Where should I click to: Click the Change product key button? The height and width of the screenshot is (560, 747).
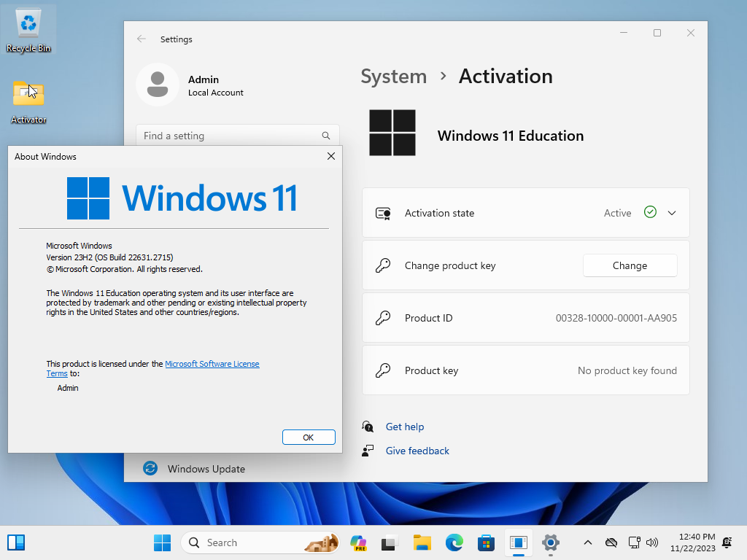coord(630,265)
